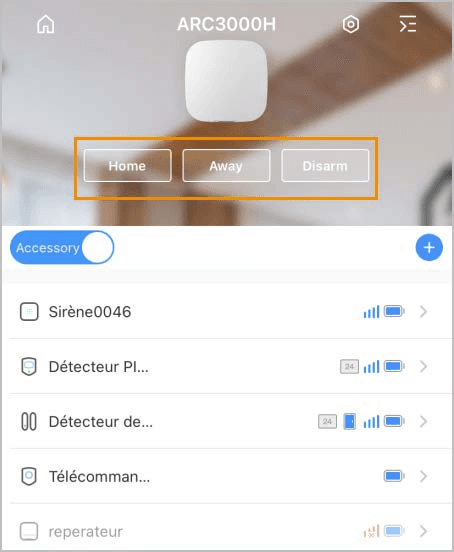Check Détecteur de... signal strength bars
Viewport: 454px width, 552px height.
(371, 421)
